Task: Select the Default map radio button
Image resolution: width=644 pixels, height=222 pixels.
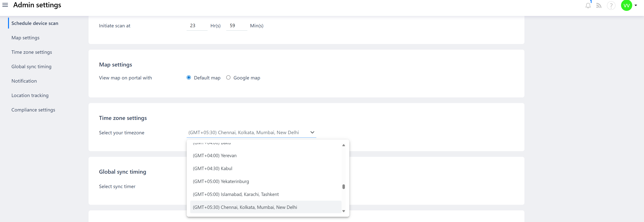Action: tap(189, 77)
